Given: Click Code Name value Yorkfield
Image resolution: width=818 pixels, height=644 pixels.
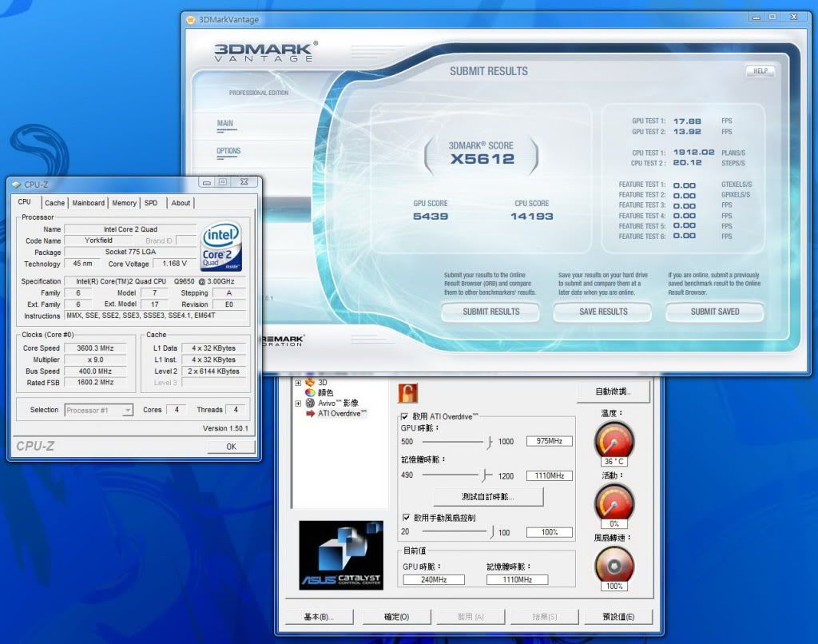Looking at the screenshot, I should click(98, 240).
